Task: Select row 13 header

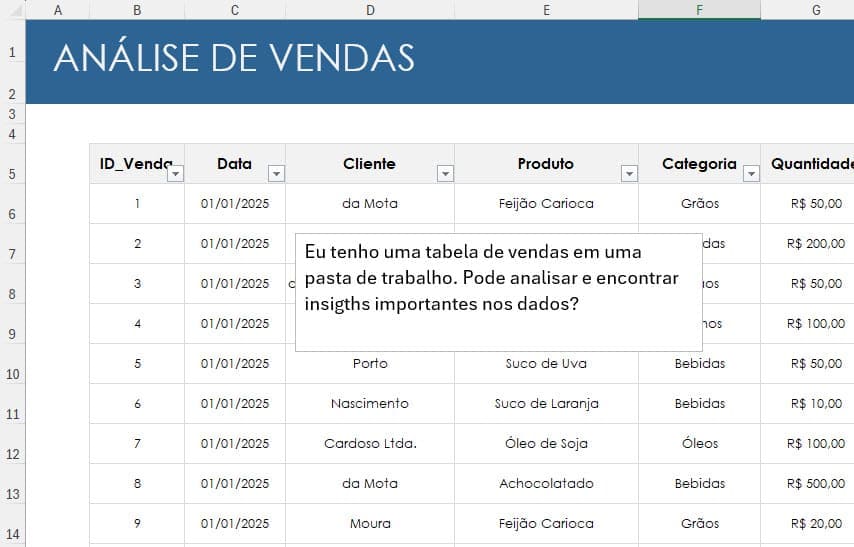Action: tap(12, 494)
